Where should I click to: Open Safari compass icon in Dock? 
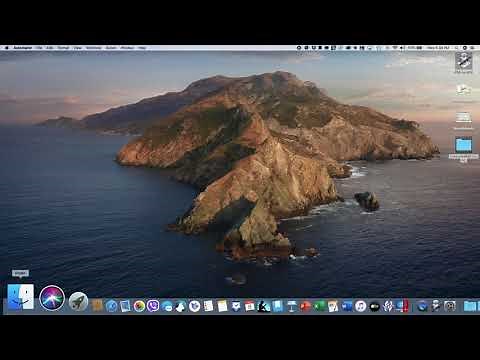(111, 306)
